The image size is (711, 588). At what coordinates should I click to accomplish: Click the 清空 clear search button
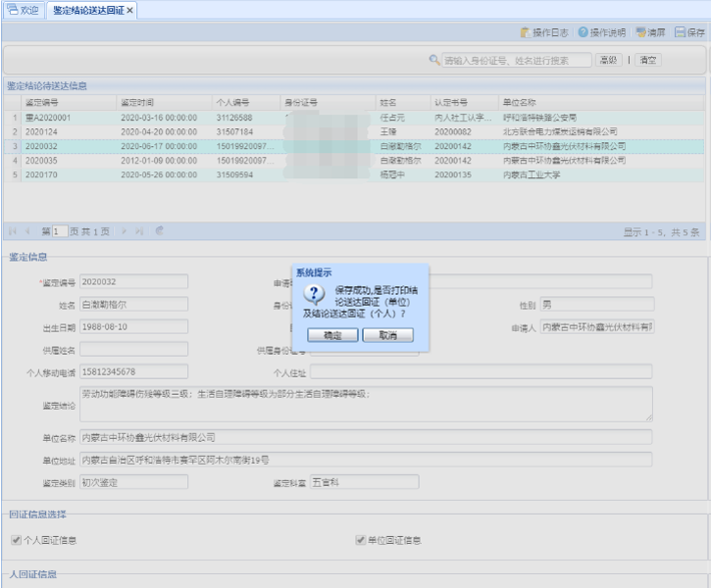(648, 60)
